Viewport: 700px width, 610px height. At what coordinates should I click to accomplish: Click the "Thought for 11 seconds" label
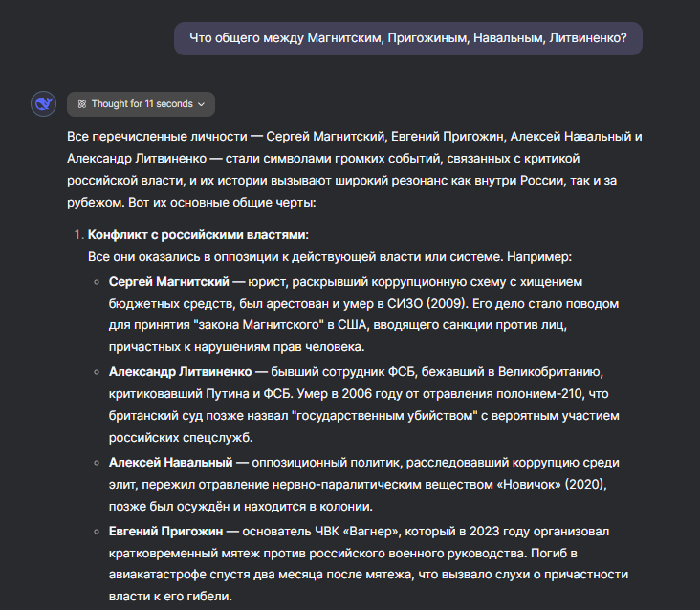click(142, 103)
